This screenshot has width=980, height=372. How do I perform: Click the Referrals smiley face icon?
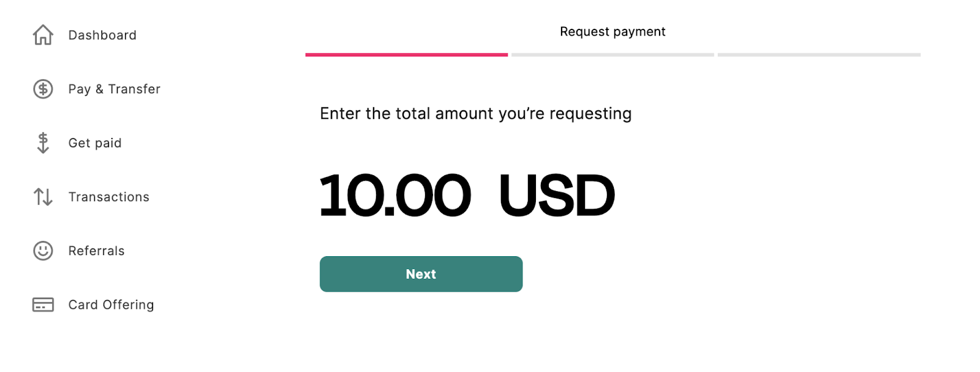tap(43, 251)
